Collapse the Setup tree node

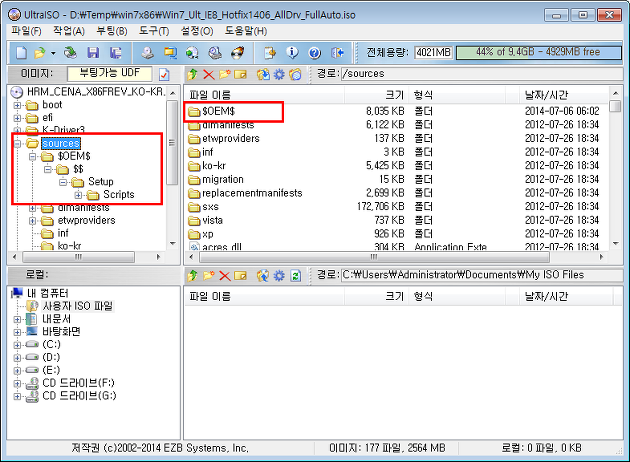tap(63, 182)
